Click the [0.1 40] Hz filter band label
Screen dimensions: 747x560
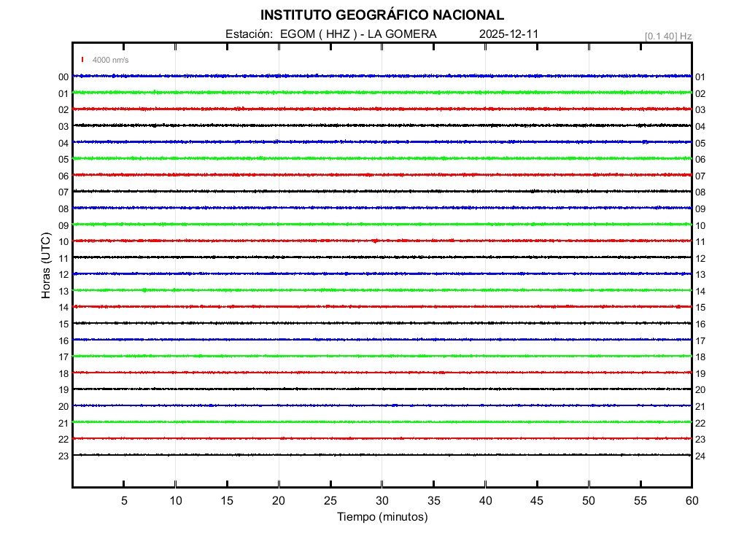pyautogui.click(x=667, y=36)
